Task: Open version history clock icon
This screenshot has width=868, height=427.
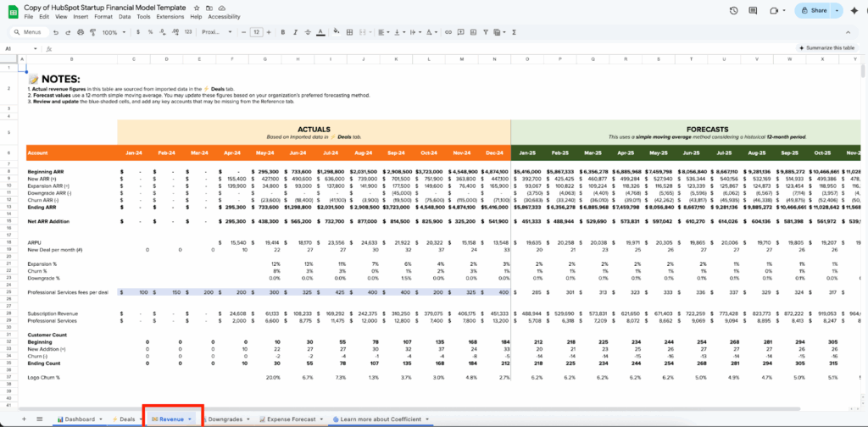Action: click(x=733, y=10)
